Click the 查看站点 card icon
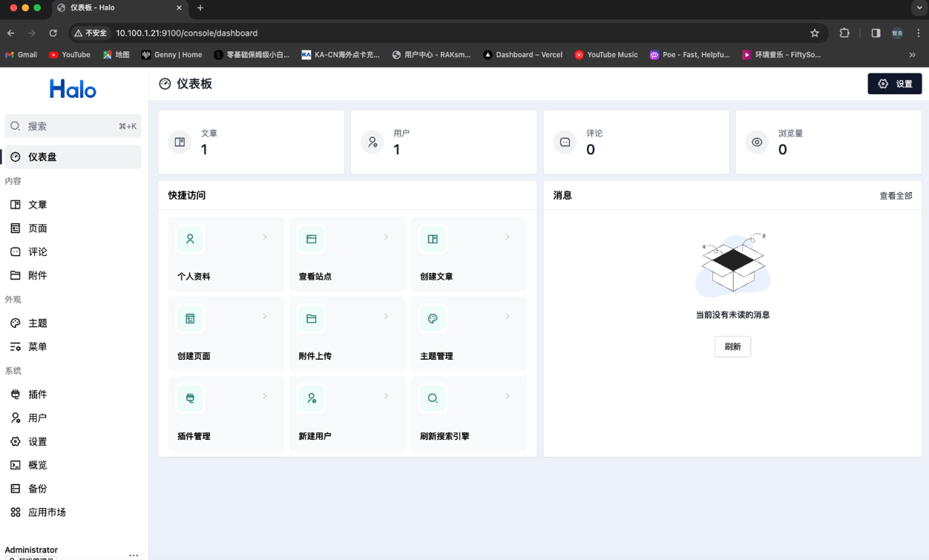 pos(312,239)
